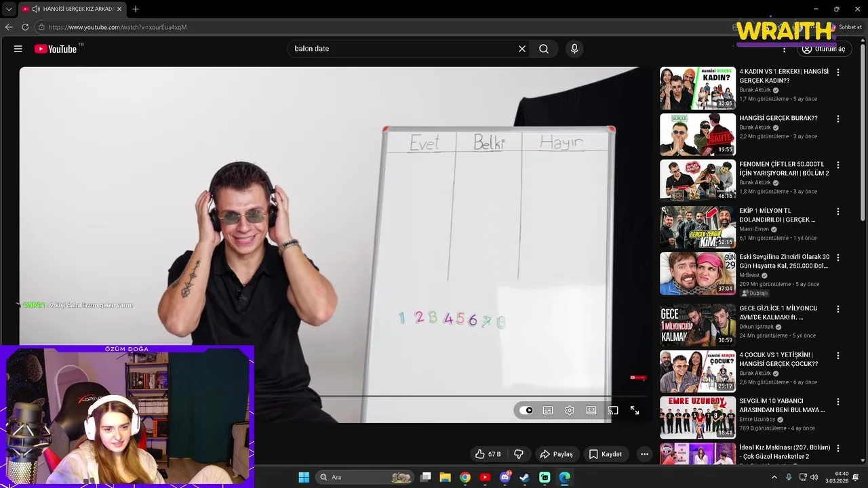
Task: Open Discord from taskbar
Action: 505,477
